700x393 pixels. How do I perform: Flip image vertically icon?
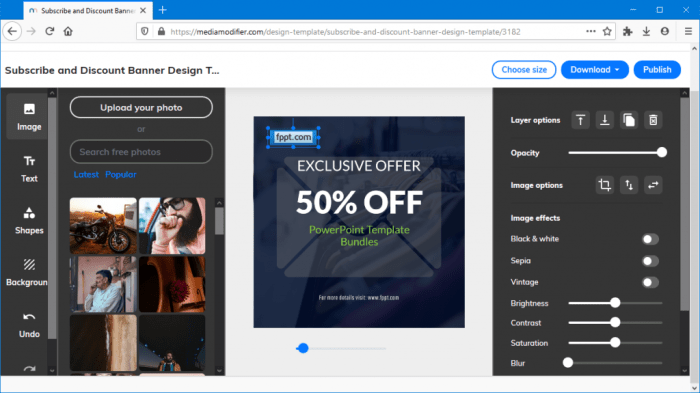click(x=629, y=185)
